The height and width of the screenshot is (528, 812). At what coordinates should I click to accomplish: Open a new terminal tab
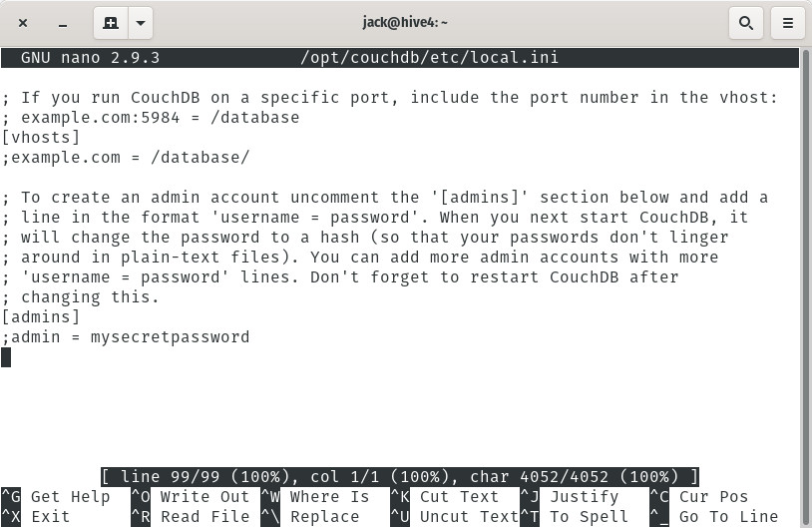(x=111, y=23)
